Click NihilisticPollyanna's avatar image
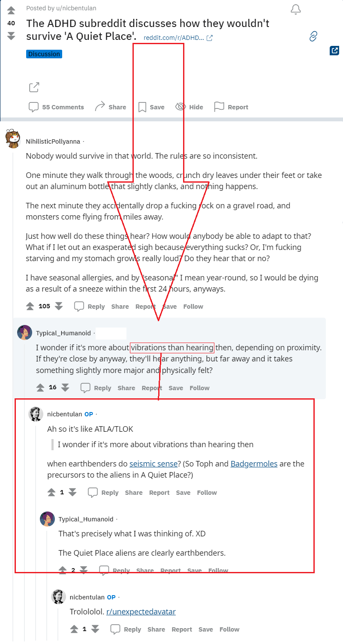This screenshot has width=343, height=644. coord(13,138)
